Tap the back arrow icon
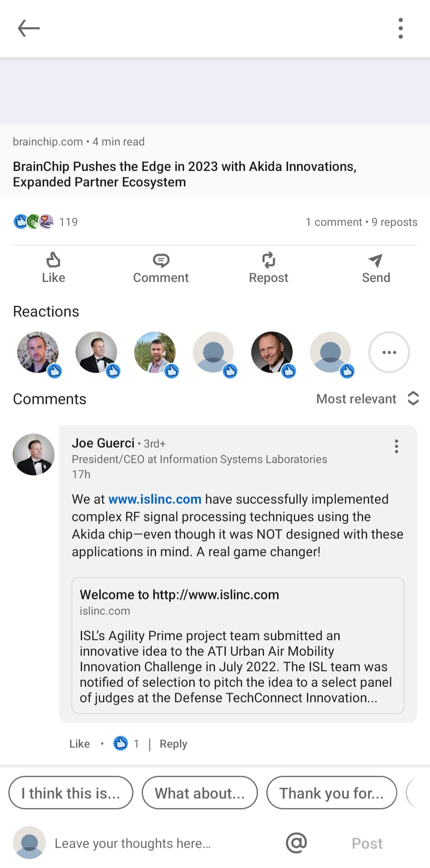This screenshot has width=430, height=868. [29, 28]
